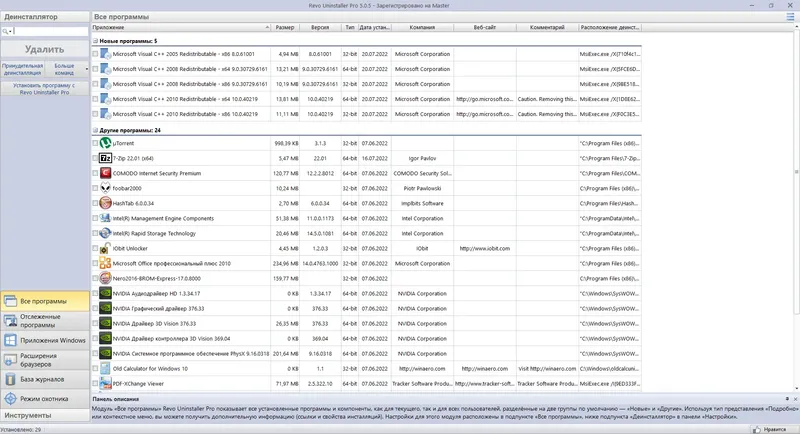This screenshot has height=434, width=800.
Task: Expand the Инструменты section
Action: 45,416
